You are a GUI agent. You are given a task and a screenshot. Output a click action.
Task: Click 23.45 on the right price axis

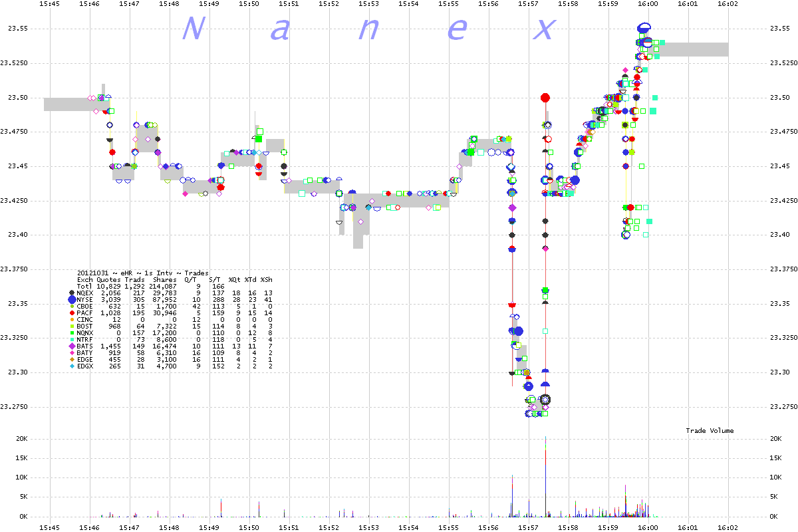tap(780, 166)
